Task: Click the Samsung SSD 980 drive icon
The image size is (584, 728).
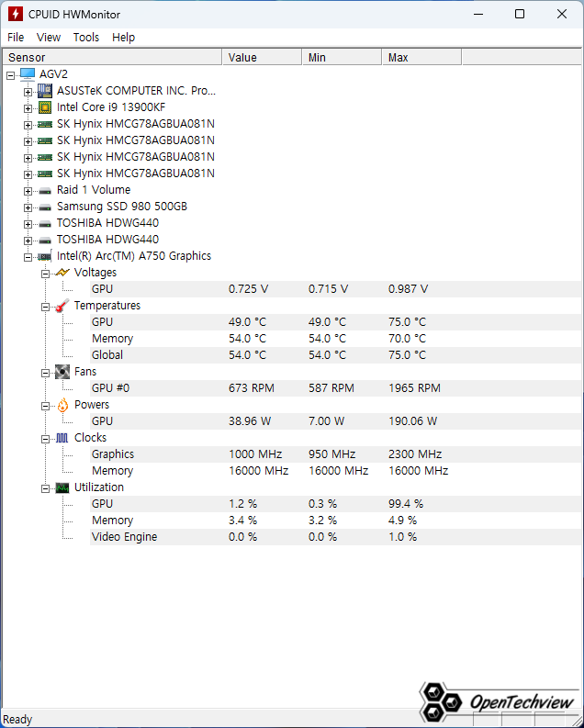Action: click(x=45, y=207)
